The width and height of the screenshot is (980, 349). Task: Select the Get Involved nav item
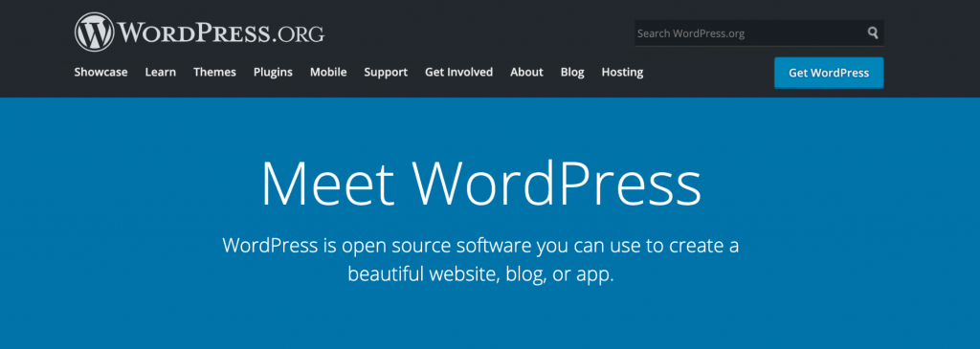458,72
